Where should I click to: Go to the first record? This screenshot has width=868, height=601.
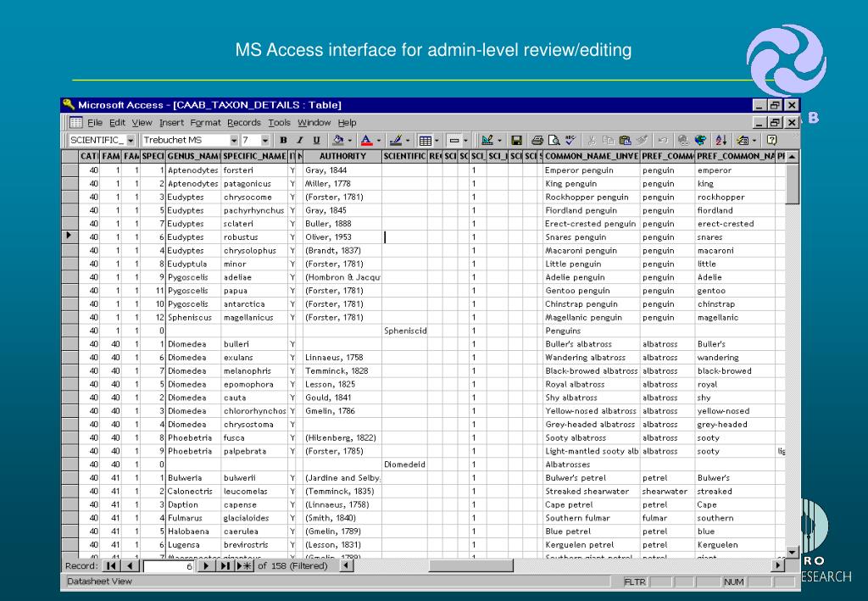pyautogui.click(x=111, y=565)
